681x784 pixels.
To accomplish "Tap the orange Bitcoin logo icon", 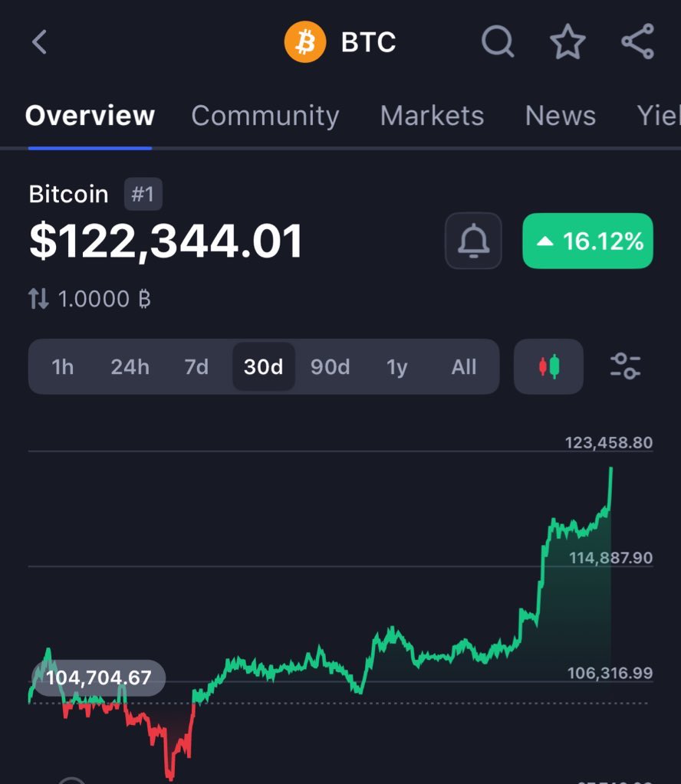I will click(304, 42).
